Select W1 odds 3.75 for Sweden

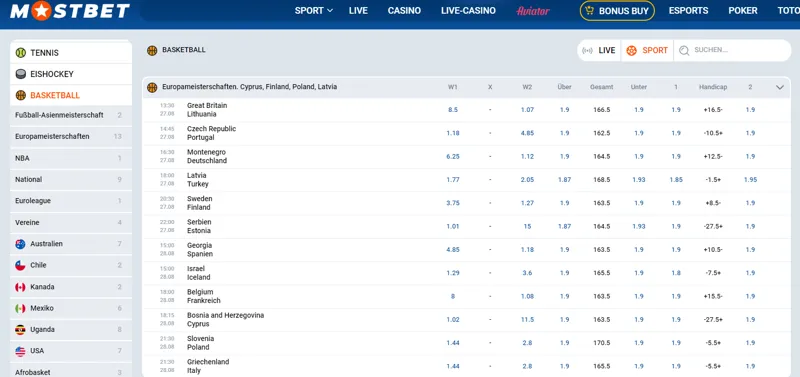click(453, 203)
